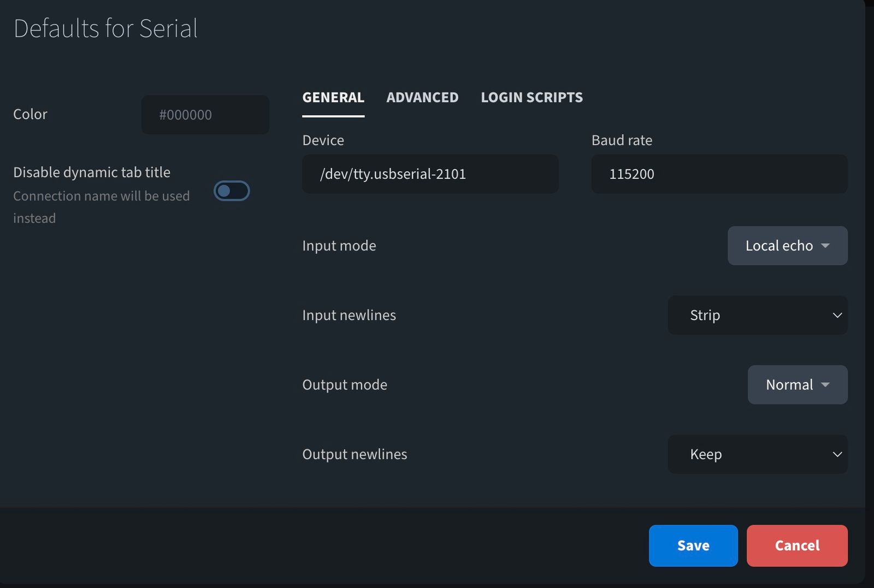
Task: Click the "Input mode" label
Action: coord(339,246)
